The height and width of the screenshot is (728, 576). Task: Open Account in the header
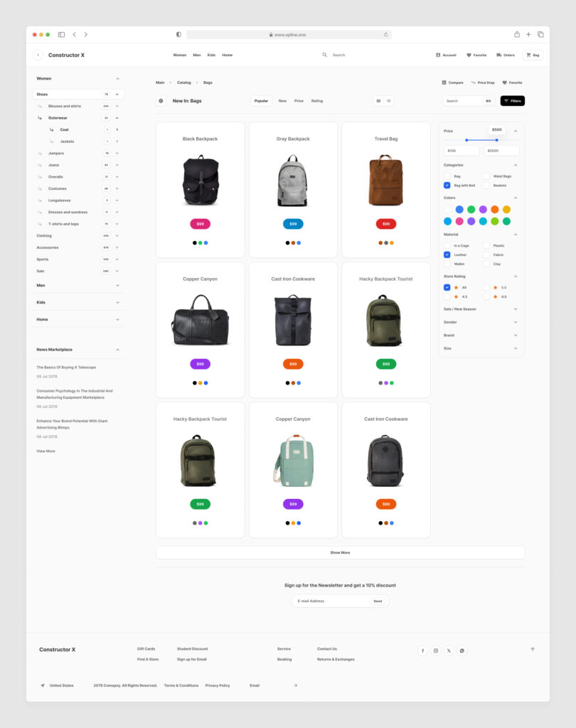[x=446, y=55]
